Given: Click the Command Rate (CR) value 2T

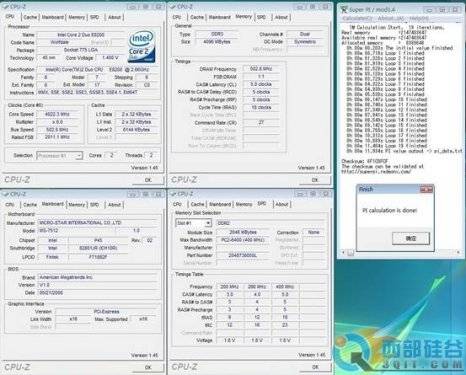Looking at the screenshot, I should [x=261, y=122].
